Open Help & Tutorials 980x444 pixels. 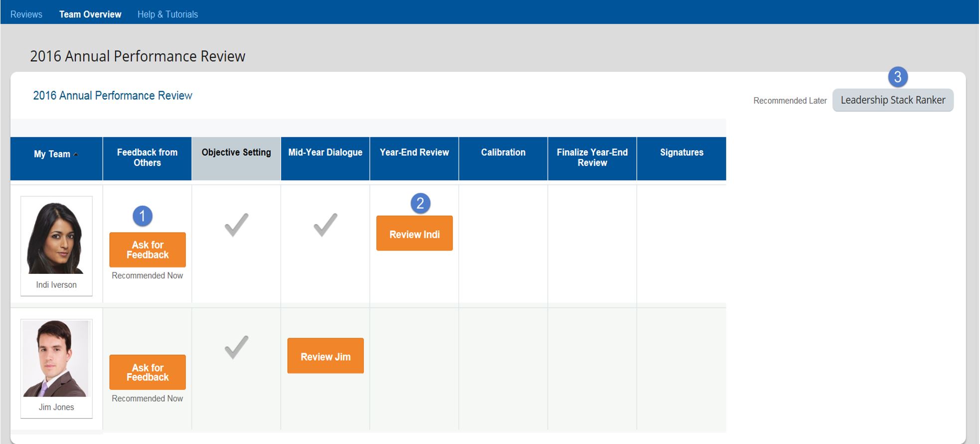(167, 14)
